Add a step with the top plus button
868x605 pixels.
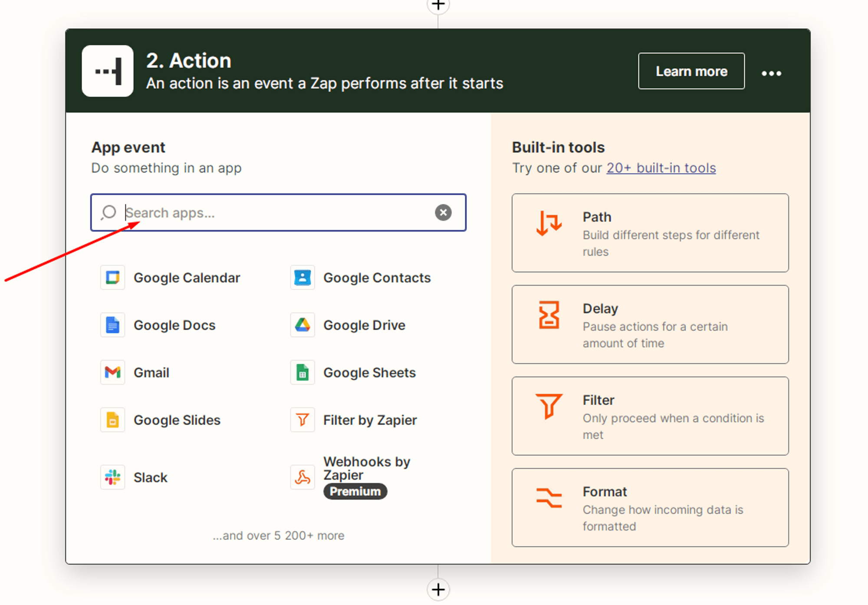[438, 5]
